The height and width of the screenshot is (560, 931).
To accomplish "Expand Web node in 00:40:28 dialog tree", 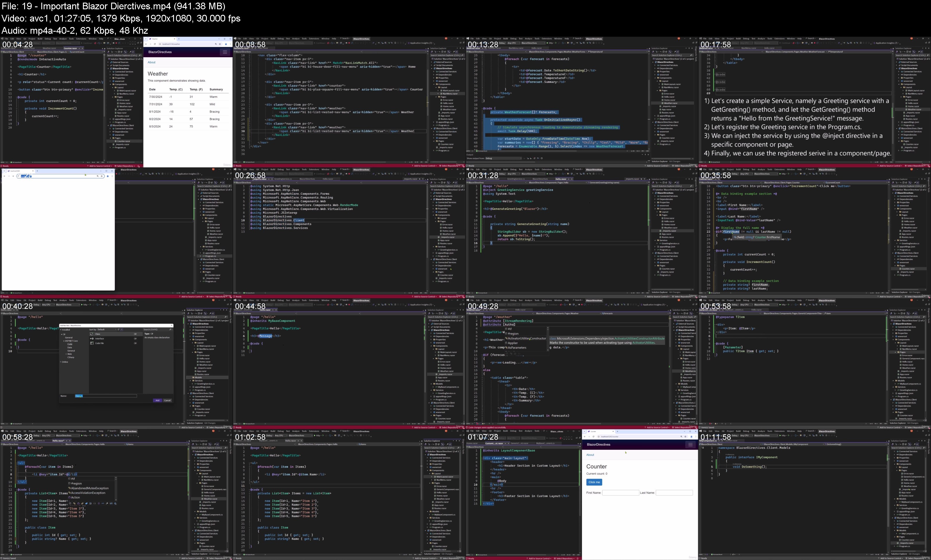I will tap(66, 354).
